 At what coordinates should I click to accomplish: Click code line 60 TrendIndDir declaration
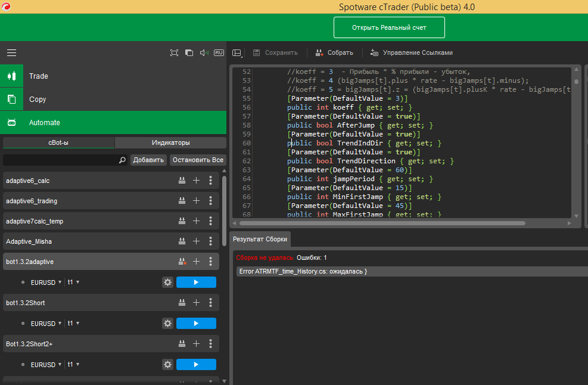(x=364, y=143)
